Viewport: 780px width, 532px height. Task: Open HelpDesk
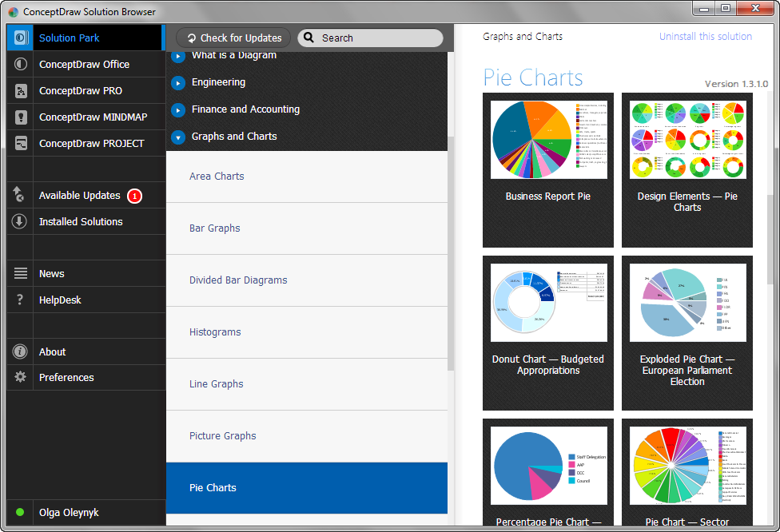[x=86, y=300]
